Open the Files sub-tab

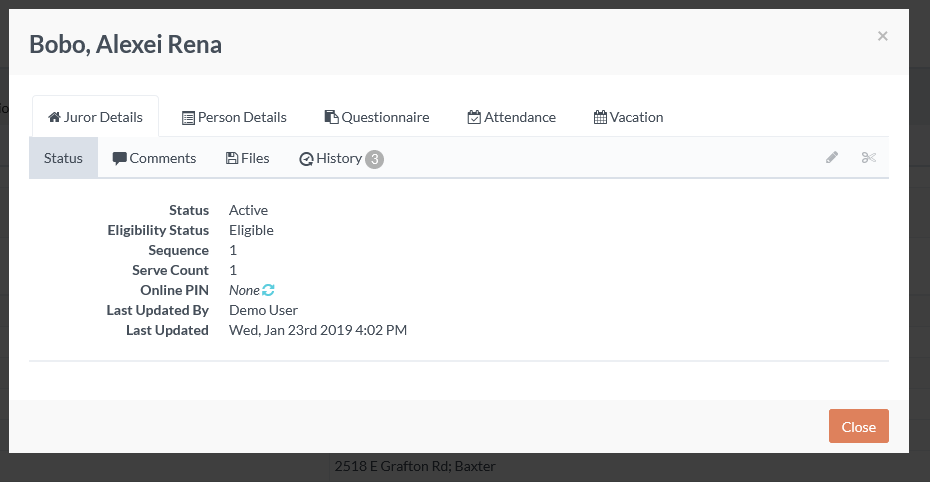[248, 158]
